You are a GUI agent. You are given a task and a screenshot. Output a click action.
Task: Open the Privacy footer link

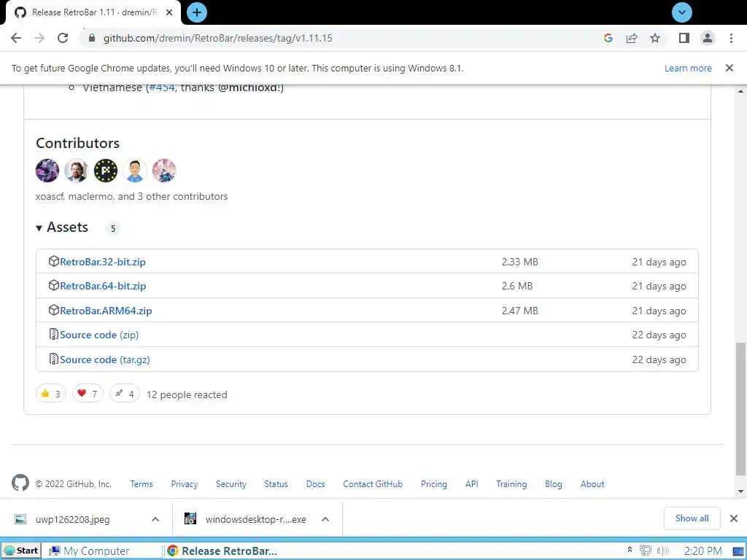pyautogui.click(x=185, y=484)
